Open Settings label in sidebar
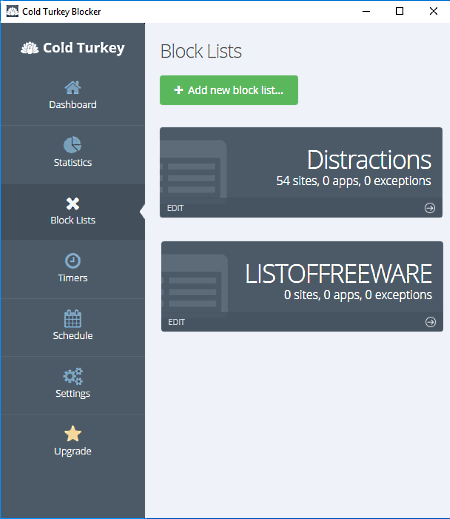Screen dimensions: 450x519 coord(73,394)
